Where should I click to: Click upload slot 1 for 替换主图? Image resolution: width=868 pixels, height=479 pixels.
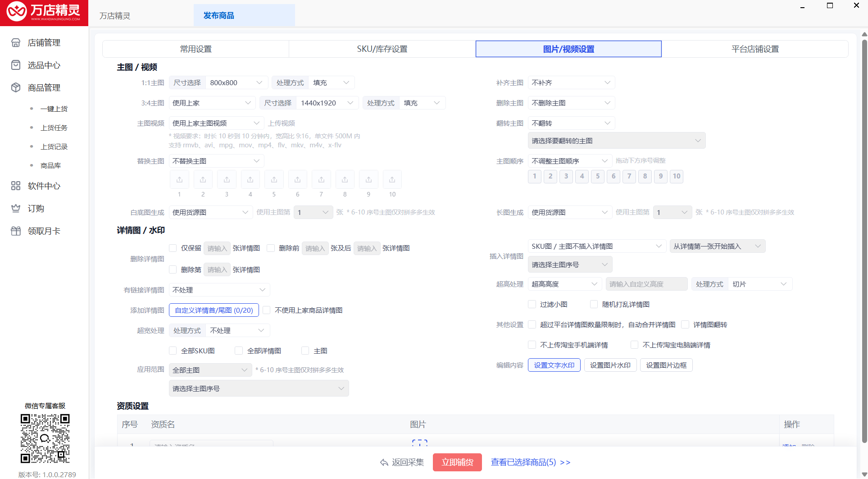(179, 179)
